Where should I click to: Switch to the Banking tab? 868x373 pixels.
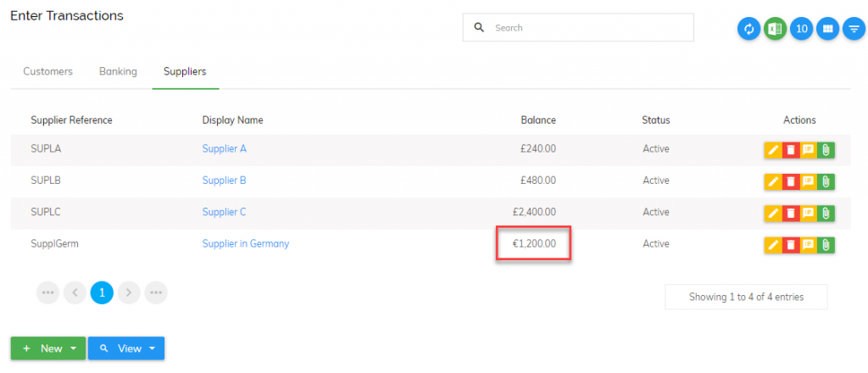tap(118, 71)
